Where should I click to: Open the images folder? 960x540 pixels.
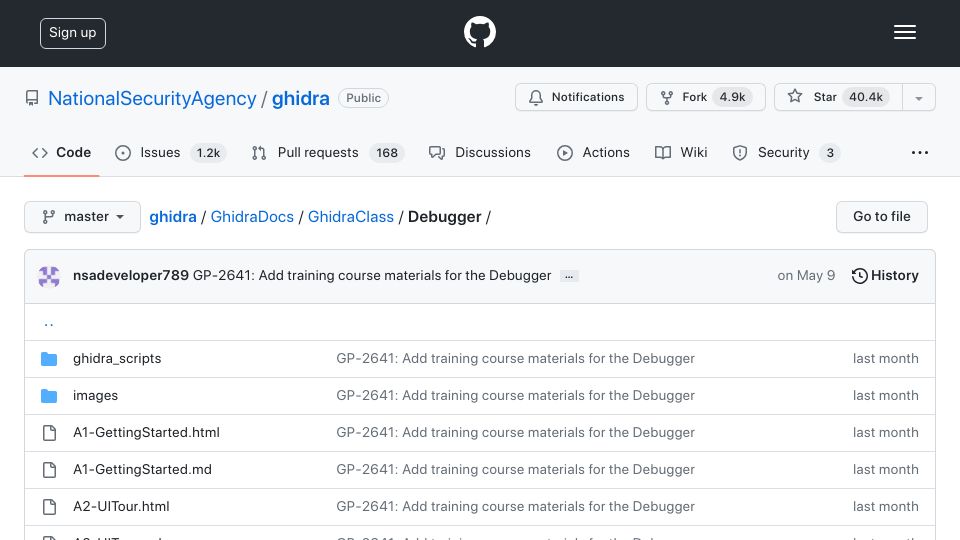click(96, 396)
